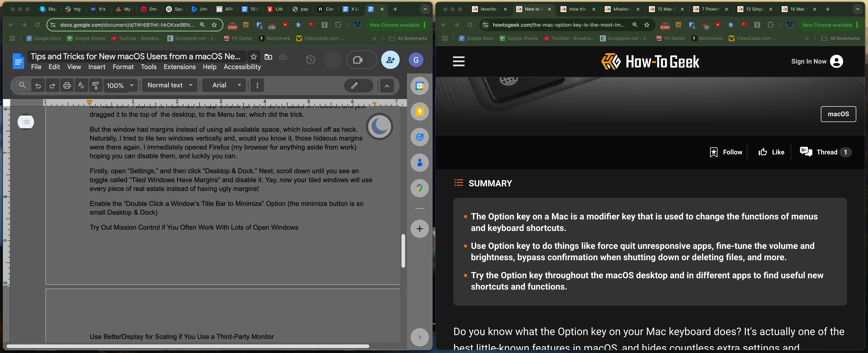Open the Normal text style dropdown
This screenshot has height=353, width=868.
pyautogui.click(x=170, y=85)
